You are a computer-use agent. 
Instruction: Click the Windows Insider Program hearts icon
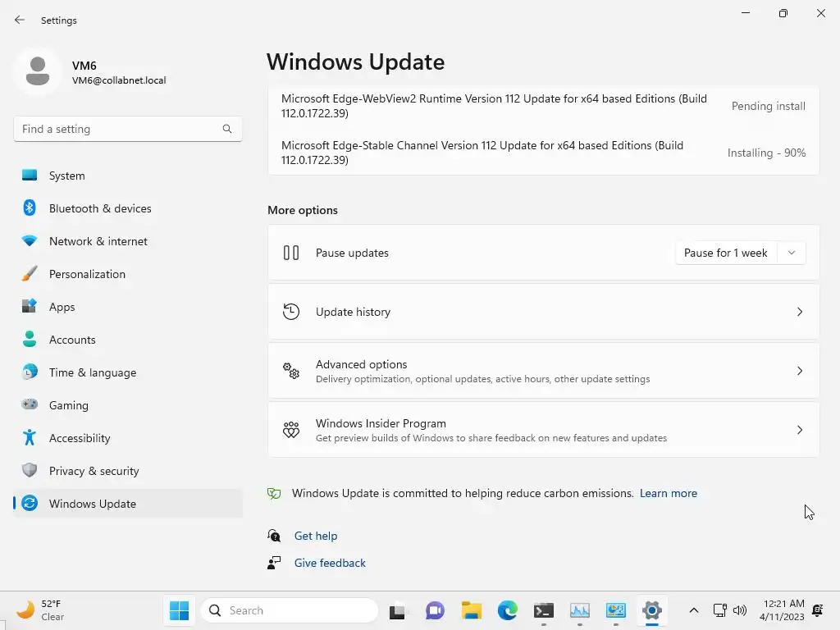point(291,429)
